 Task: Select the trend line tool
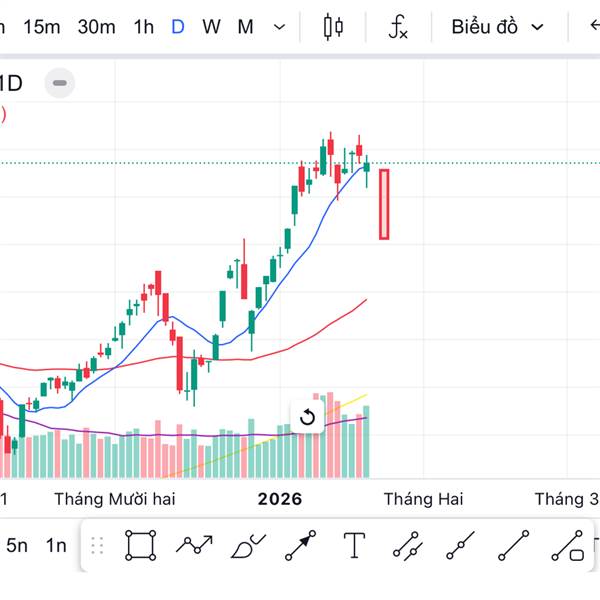coord(514,545)
